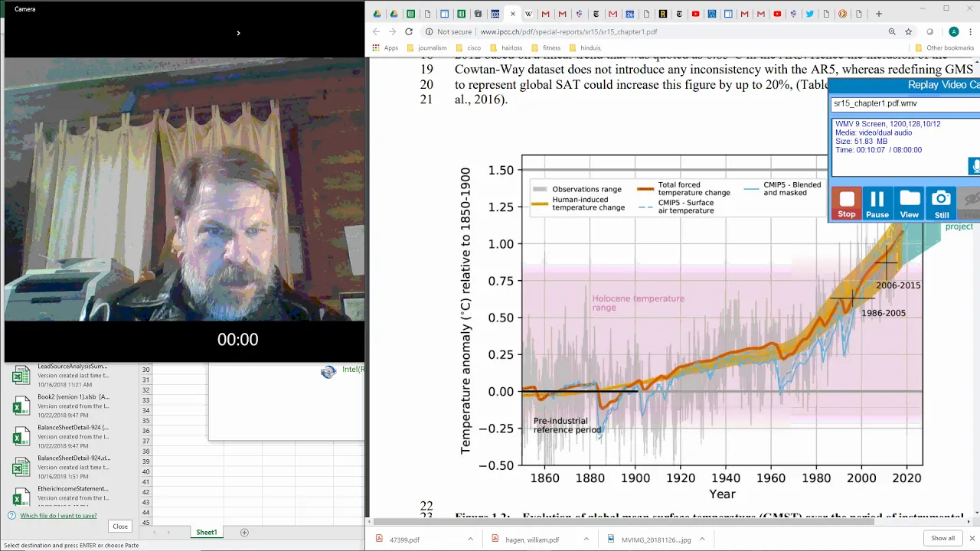The image size is (980, 551).
Task: Select the www.ipcc.ch address bar
Action: coord(569,32)
